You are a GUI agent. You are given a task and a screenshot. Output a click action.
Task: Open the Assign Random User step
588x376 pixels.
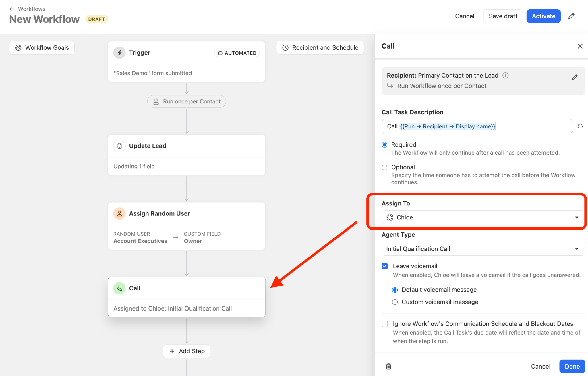[187, 226]
